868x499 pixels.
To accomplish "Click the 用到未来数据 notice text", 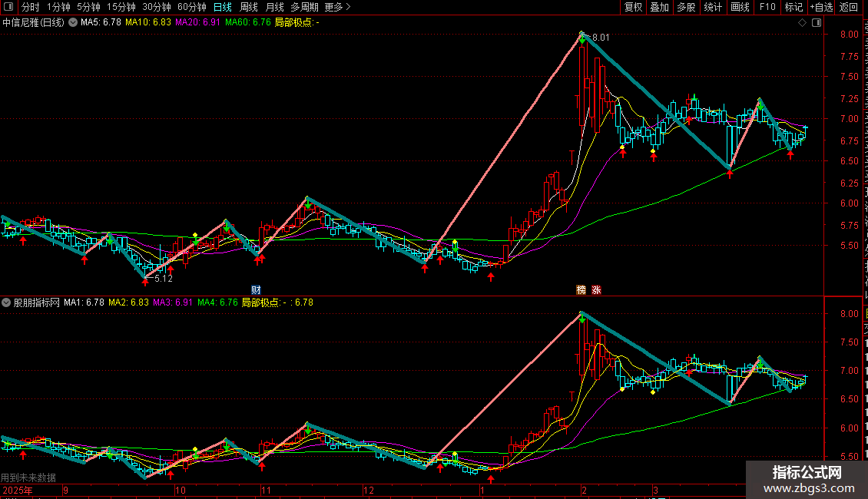I will (28, 478).
